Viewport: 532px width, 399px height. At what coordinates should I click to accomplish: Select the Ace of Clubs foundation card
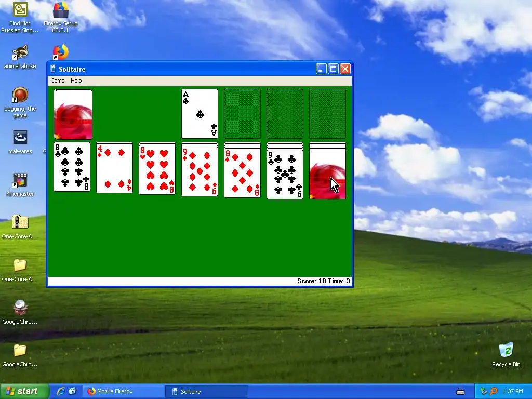[200, 114]
